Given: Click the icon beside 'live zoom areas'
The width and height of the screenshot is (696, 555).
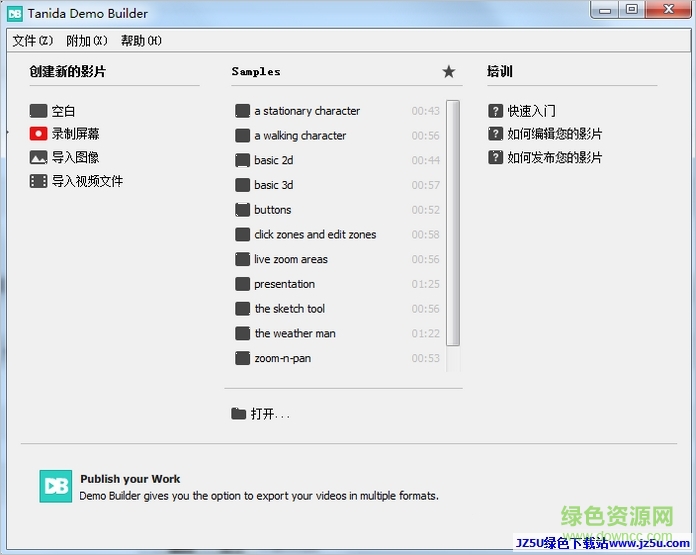Looking at the screenshot, I should 242,259.
